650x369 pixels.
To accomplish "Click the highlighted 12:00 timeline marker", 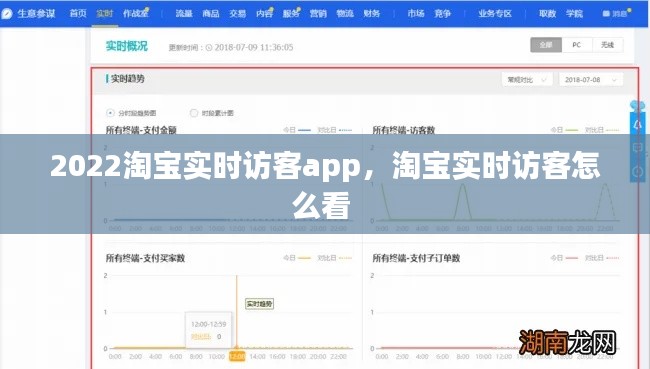I will (x=237, y=356).
